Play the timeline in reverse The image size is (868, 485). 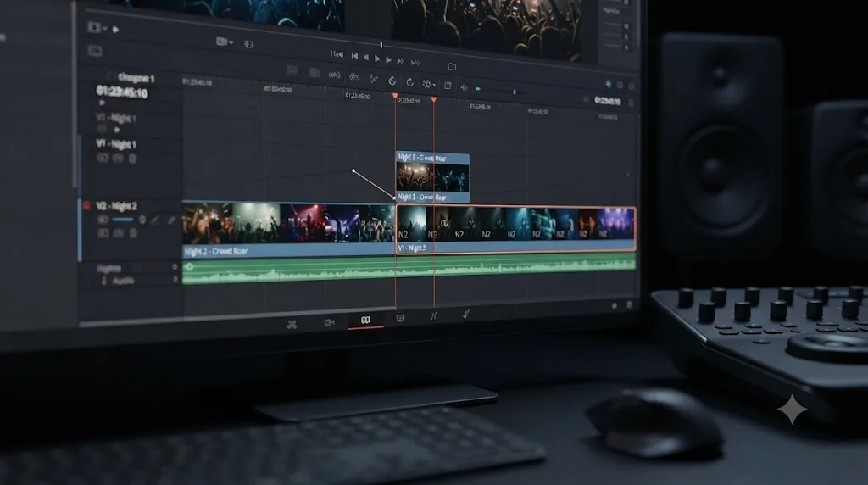pos(366,58)
